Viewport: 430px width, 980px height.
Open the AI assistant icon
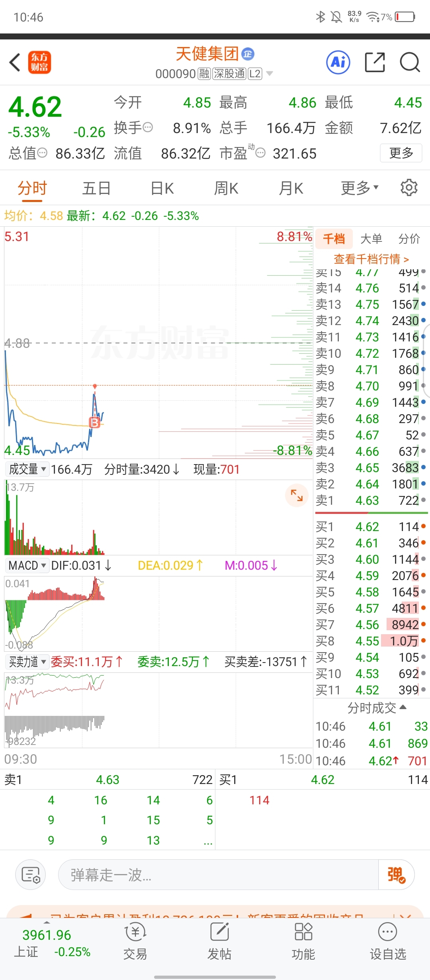pos(338,62)
